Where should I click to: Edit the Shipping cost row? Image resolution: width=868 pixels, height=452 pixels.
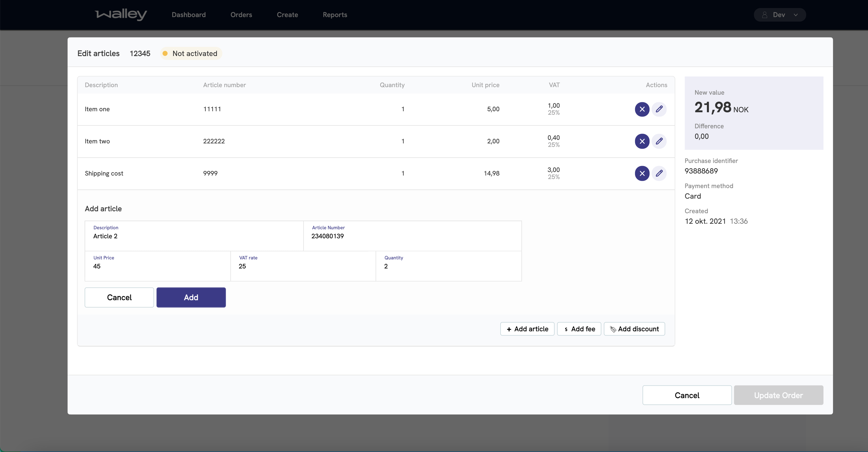point(659,174)
